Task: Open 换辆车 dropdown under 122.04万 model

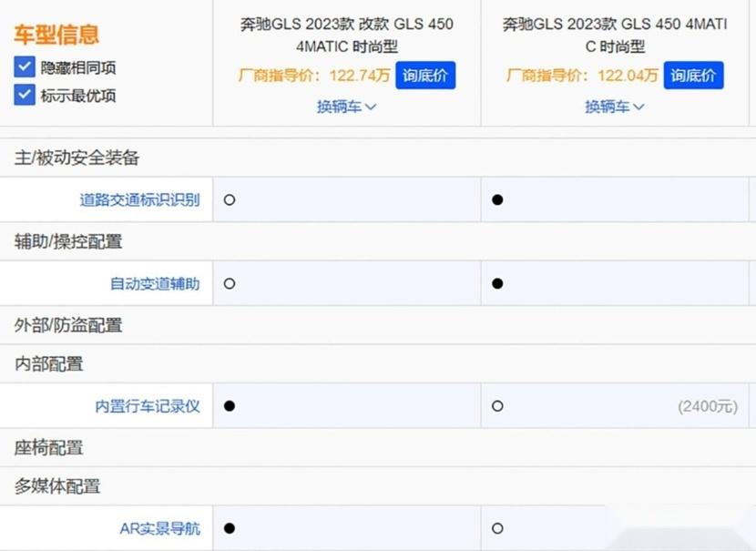Action: tap(614, 107)
